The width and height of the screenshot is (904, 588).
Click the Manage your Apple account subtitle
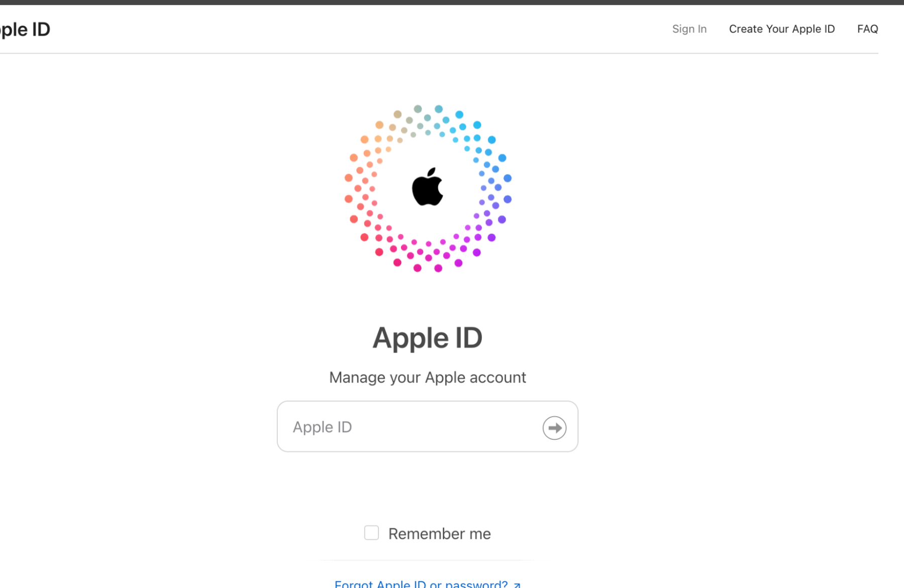428,377
